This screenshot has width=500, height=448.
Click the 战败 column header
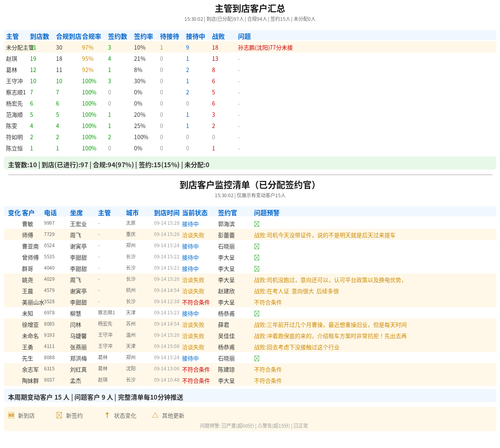[x=218, y=36]
